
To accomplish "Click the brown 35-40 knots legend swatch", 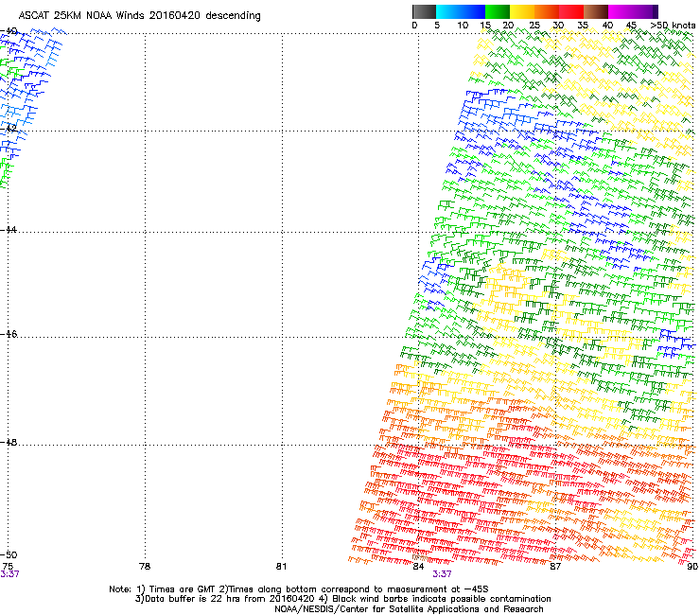I will [596, 11].
